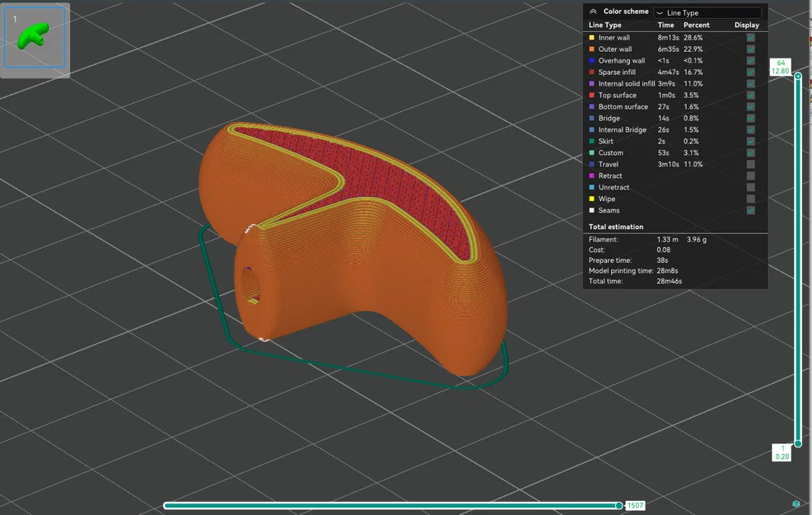Click the Internal Bridge color swatch

click(591, 130)
